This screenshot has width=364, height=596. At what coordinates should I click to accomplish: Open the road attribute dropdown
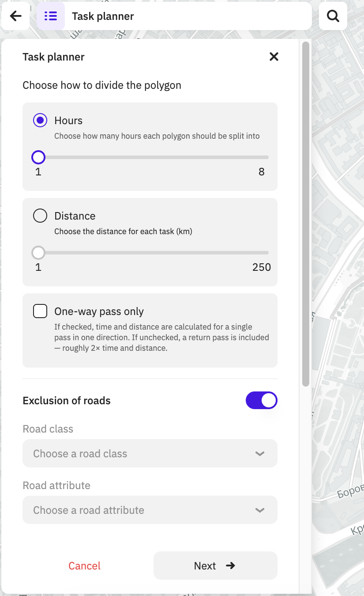coord(150,510)
